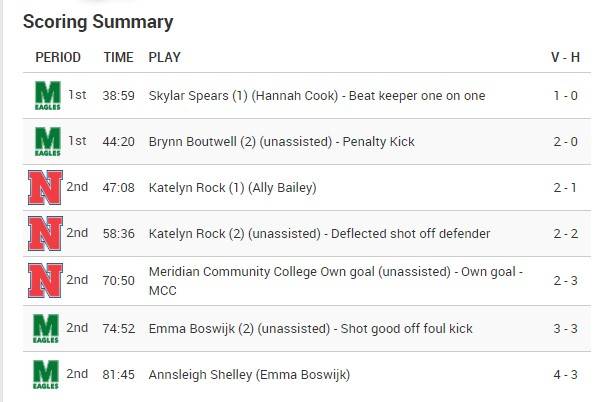This screenshot has width=612, height=402.
Task: Click the Scoring Summary heading
Action: [x=98, y=22]
